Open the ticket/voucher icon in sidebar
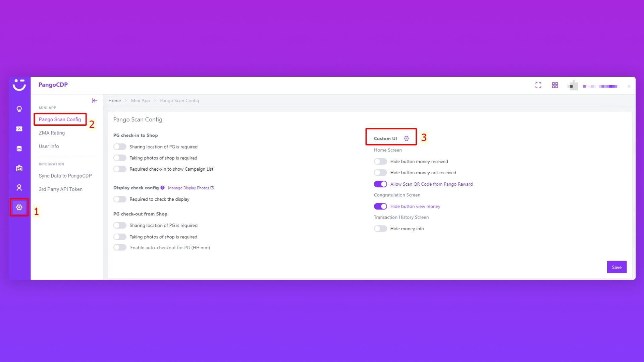This screenshot has width=644, height=362. point(19,129)
